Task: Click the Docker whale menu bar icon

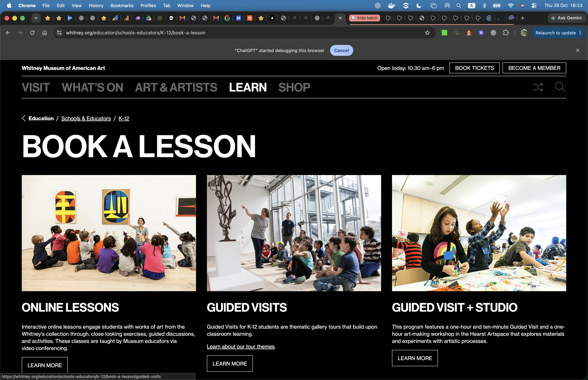Action: pyautogui.click(x=392, y=5)
